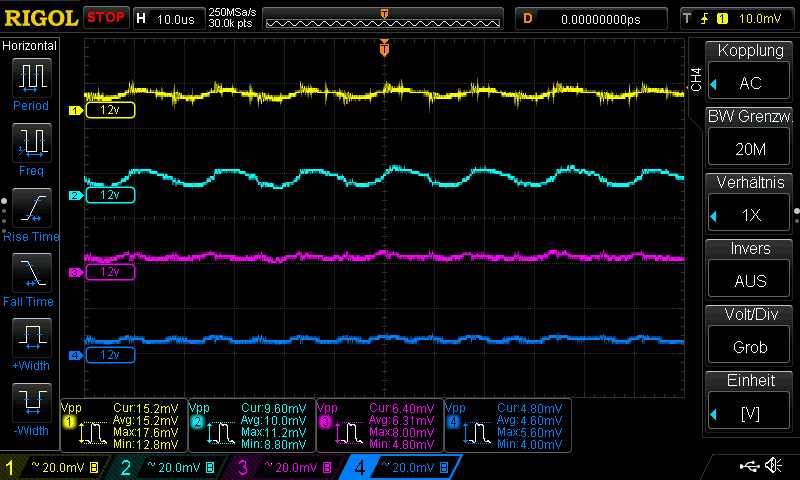Click the 30.0k pts memory depth readout

pos(230,23)
